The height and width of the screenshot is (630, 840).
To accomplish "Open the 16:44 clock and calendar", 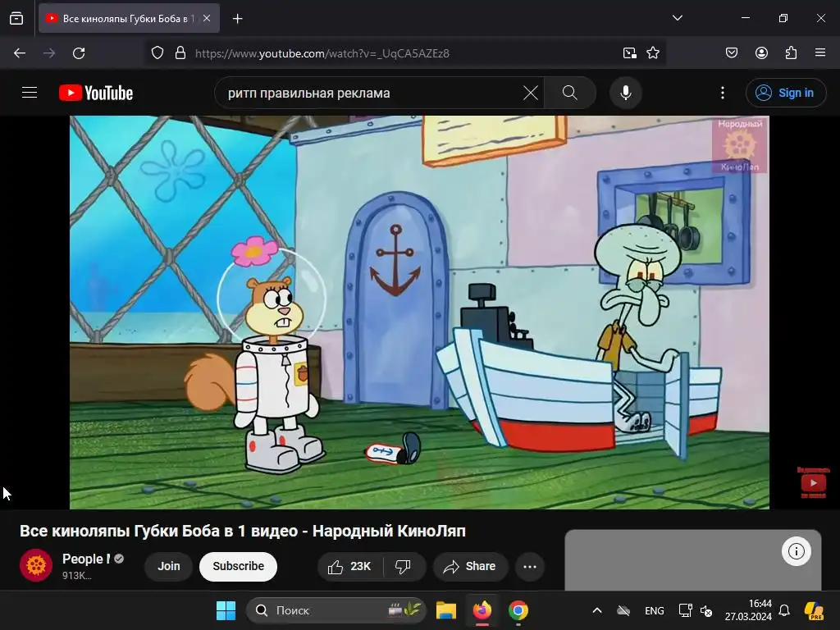I will coord(748,610).
